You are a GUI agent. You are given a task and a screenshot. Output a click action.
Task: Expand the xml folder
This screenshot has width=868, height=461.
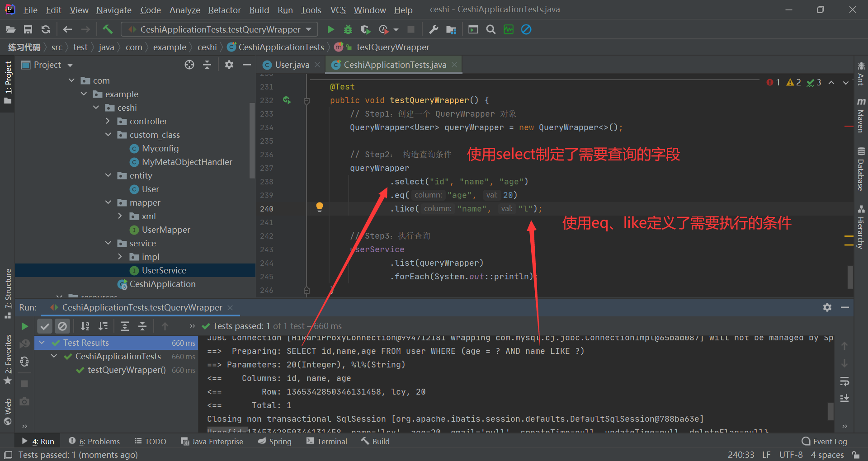point(120,216)
